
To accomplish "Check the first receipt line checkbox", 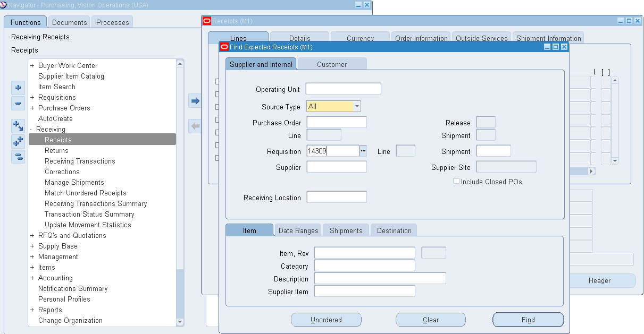I will pyautogui.click(x=217, y=81).
